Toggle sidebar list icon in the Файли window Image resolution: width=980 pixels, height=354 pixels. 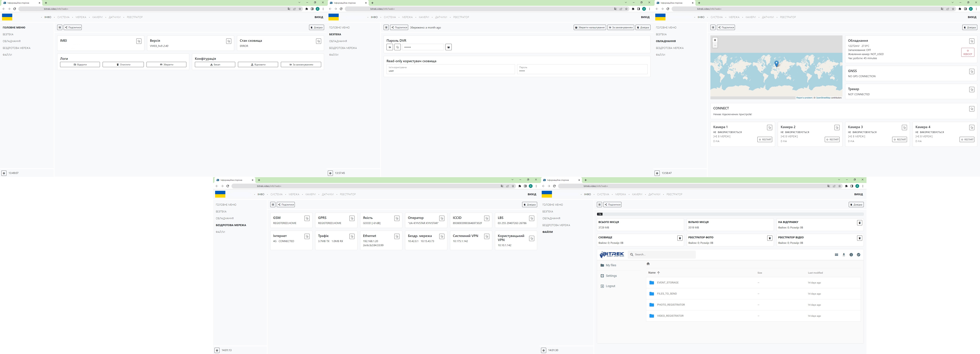click(600, 205)
